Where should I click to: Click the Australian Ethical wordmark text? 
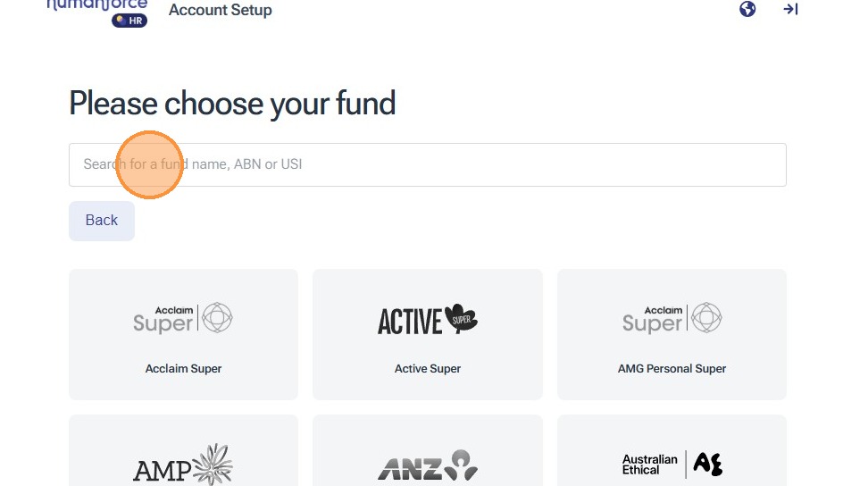click(x=649, y=465)
